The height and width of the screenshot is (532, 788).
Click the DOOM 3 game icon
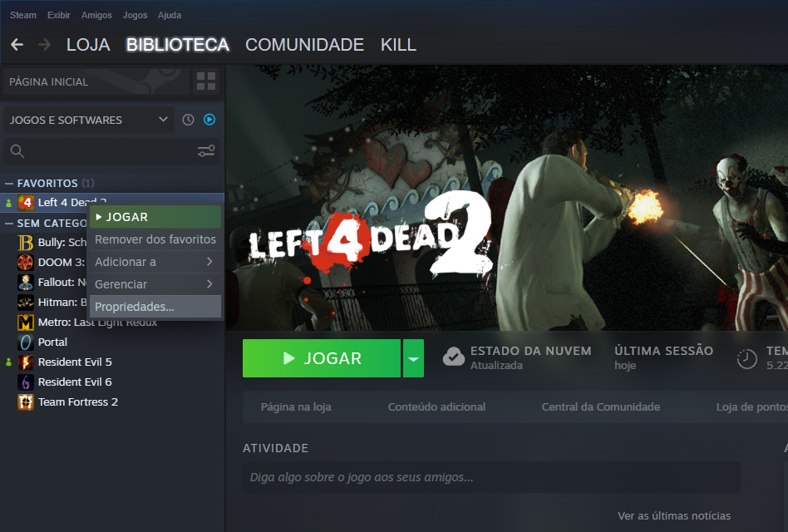click(26, 262)
